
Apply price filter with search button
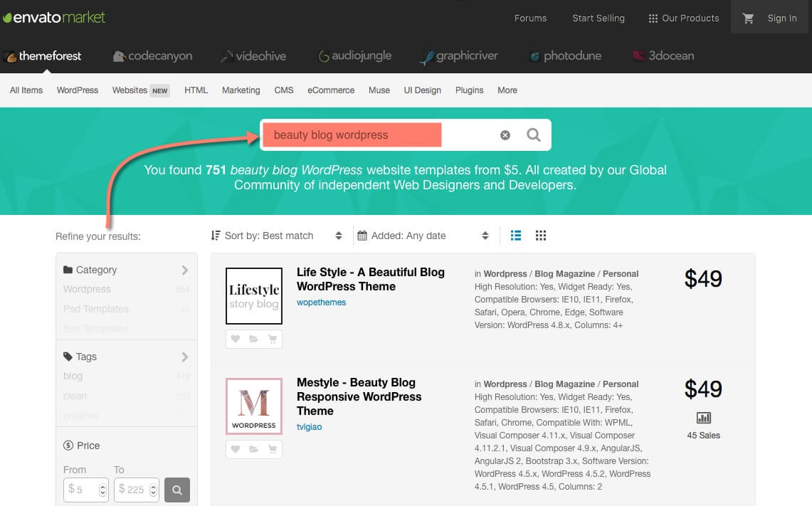point(177,490)
